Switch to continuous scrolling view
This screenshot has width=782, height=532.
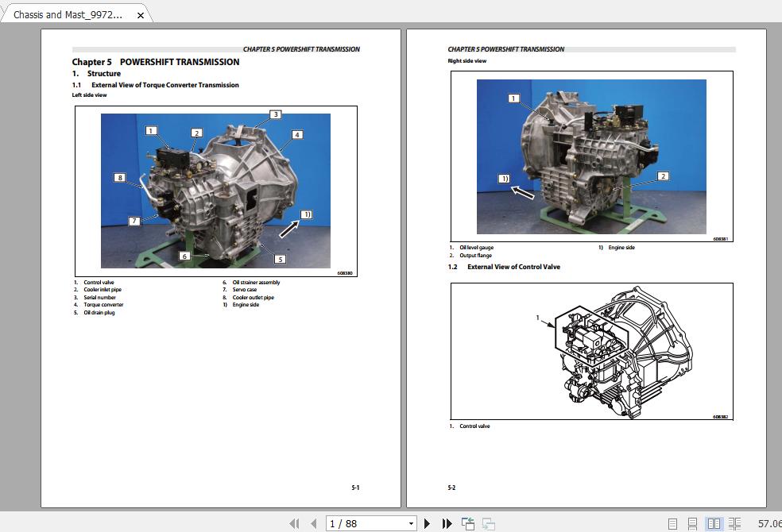tap(693, 522)
